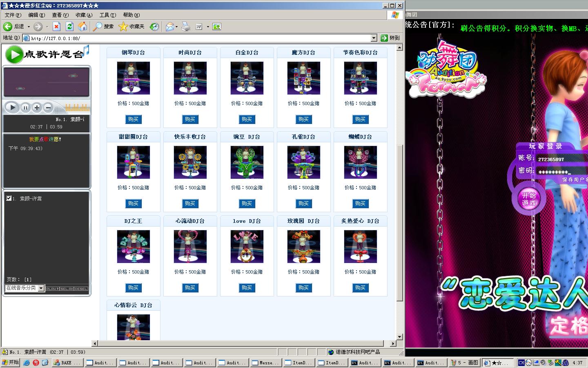Click the browser Stop icon

pyautogui.click(x=57, y=27)
